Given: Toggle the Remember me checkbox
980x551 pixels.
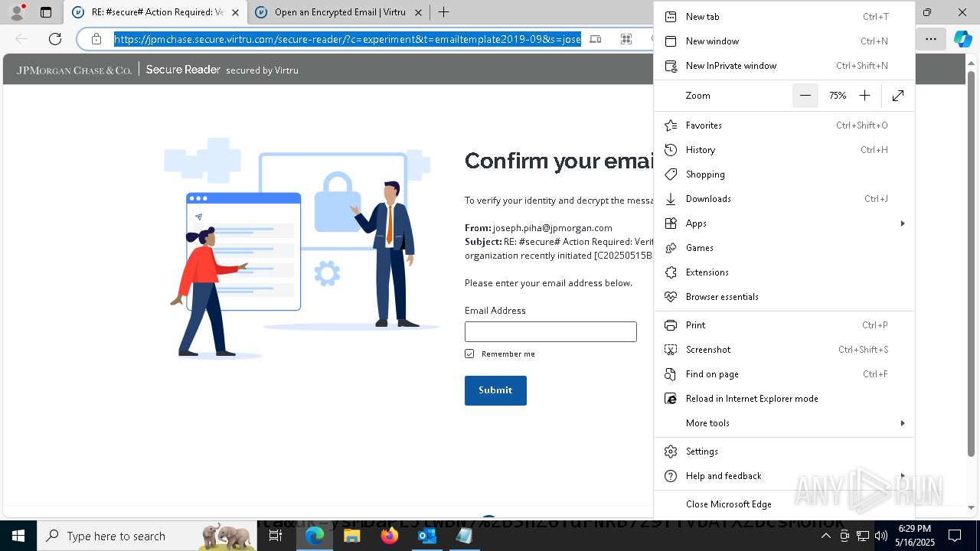Looking at the screenshot, I should pos(469,354).
